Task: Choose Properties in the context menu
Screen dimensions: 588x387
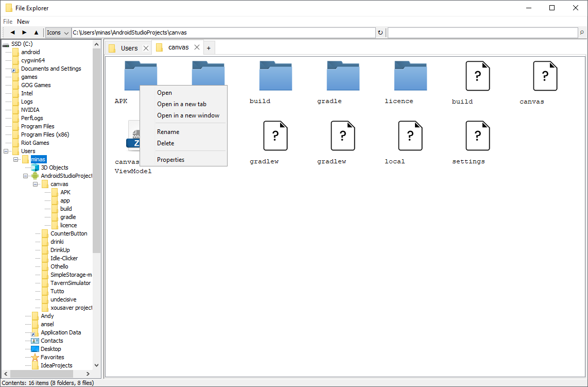Action: point(167,159)
